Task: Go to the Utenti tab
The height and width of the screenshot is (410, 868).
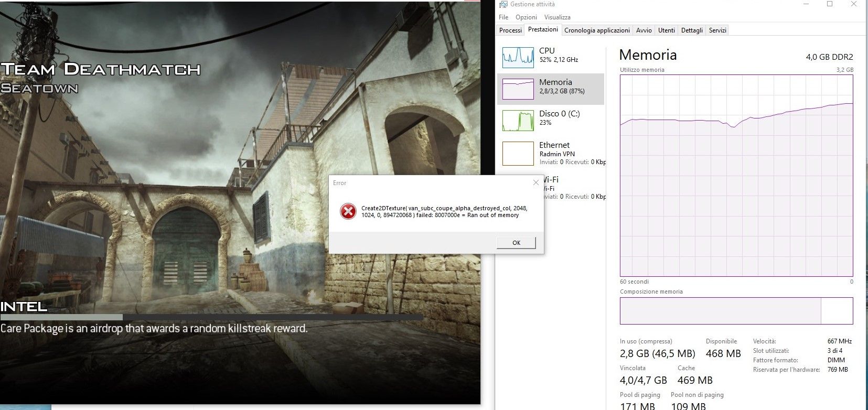Action: pyautogui.click(x=667, y=30)
